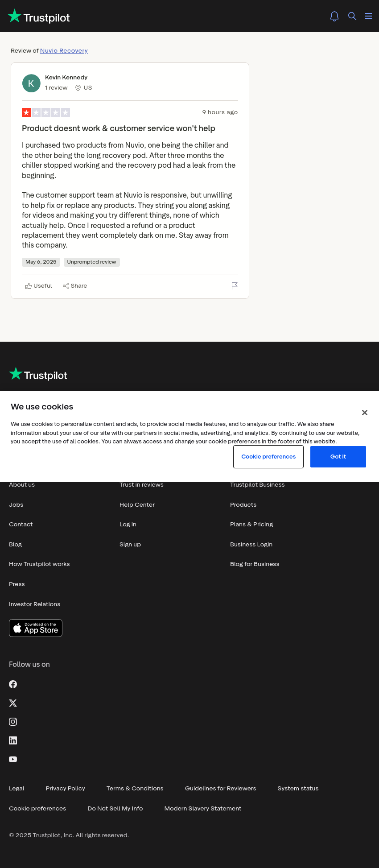Click Sign up footer link

(130, 545)
